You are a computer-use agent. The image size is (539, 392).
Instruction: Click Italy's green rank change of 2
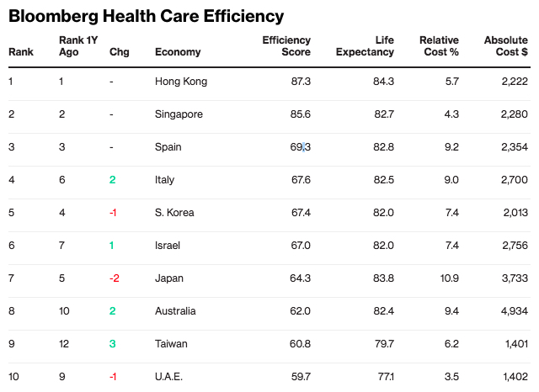coord(113,180)
